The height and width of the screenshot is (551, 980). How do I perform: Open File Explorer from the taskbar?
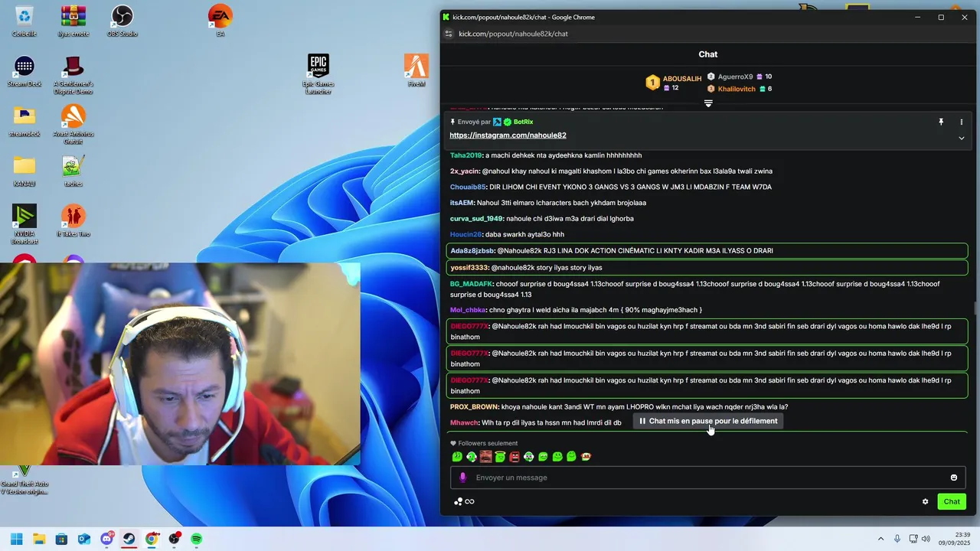tap(39, 539)
